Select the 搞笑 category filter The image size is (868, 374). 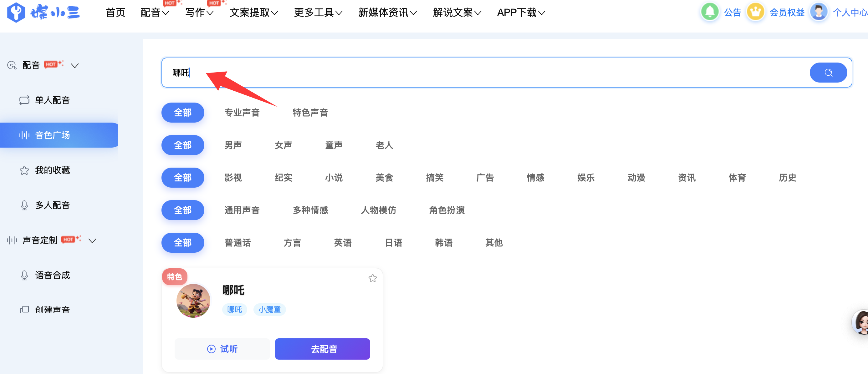(435, 178)
